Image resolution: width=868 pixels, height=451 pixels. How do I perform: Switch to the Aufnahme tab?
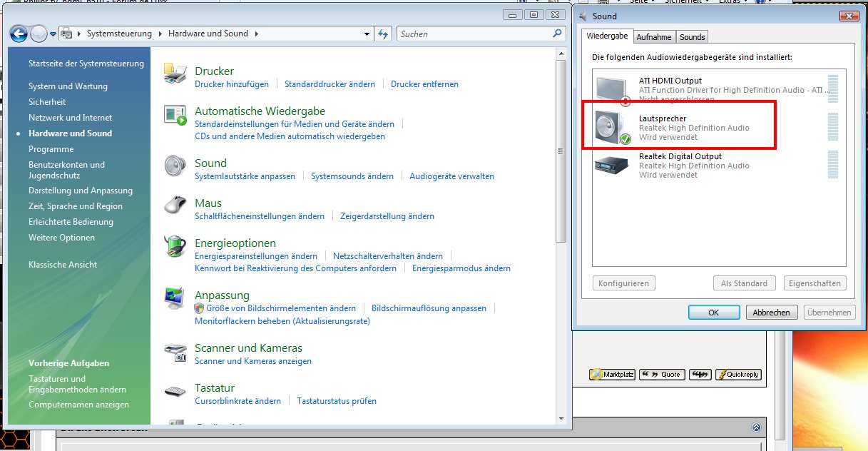coord(654,37)
